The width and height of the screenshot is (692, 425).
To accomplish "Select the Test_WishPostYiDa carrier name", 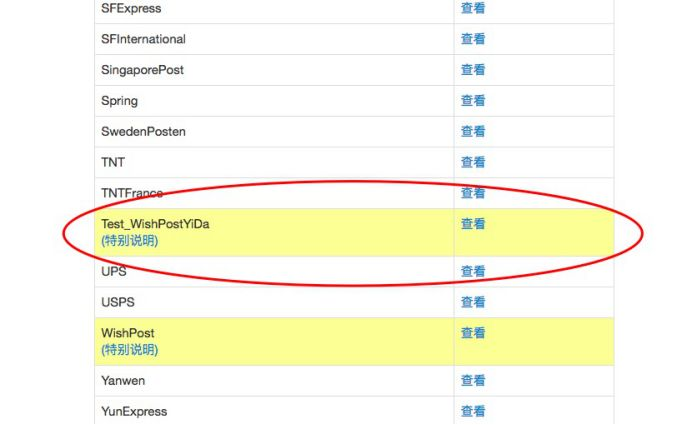I will click(155, 224).
